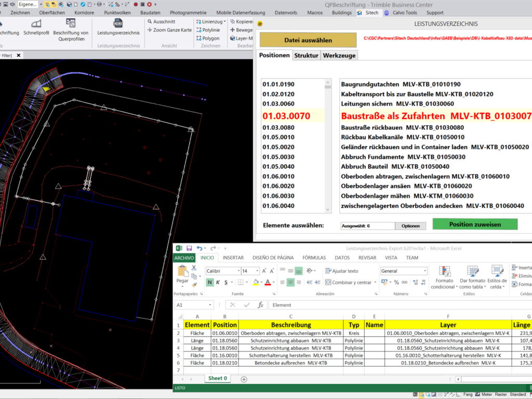
Task: Click Excel increase indent icon
Action: point(317,282)
